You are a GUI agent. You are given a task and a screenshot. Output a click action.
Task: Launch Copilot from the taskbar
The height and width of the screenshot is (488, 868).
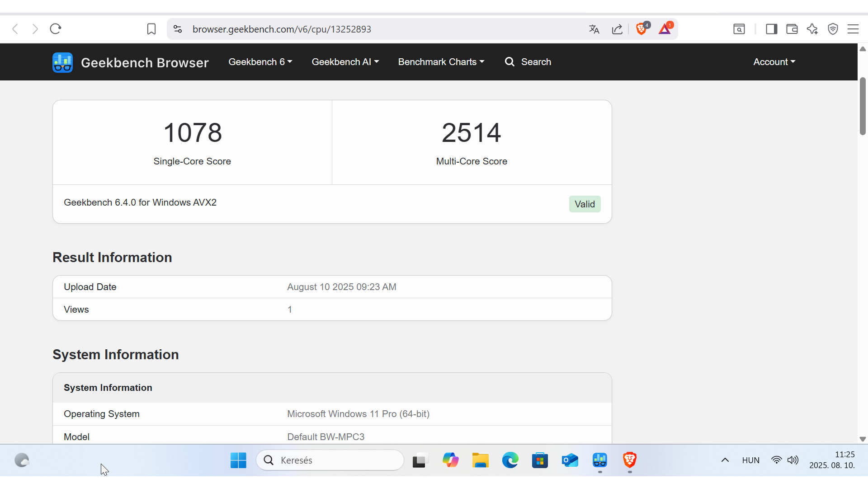pos(450,460)
